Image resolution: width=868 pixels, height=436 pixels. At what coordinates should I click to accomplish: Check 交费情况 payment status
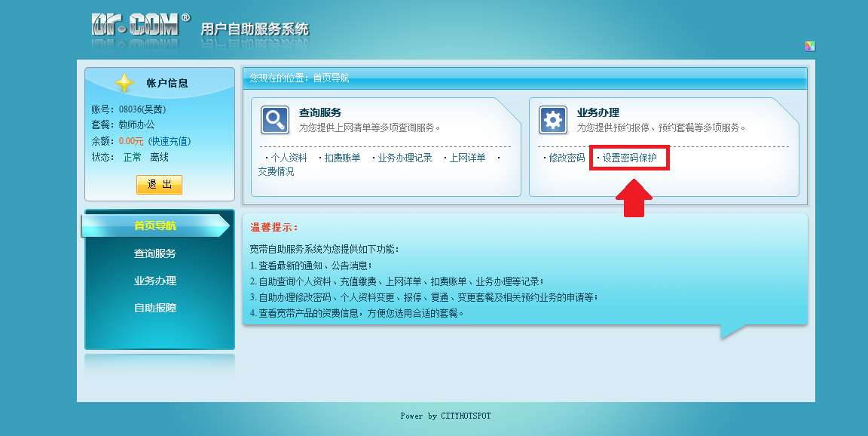click(x=276, y=171)
